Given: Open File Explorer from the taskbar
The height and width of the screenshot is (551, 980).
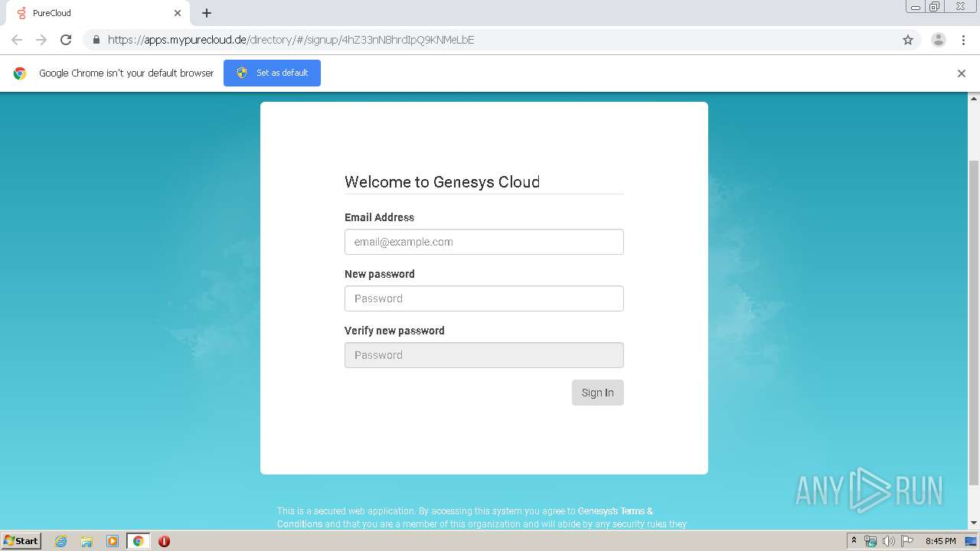Looking at the screenshot, I should (x=87, y=541).
